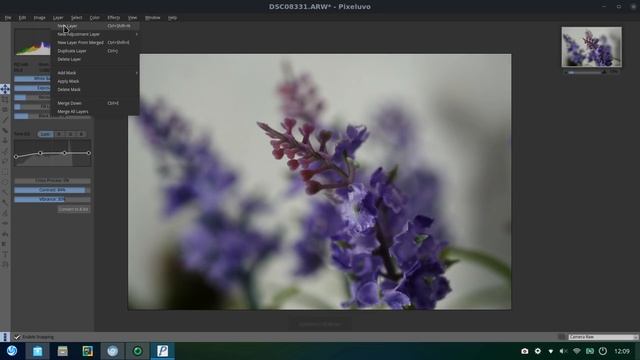
Task: Adjust the Cross Process 0% slider
Action: pos(52,180)
